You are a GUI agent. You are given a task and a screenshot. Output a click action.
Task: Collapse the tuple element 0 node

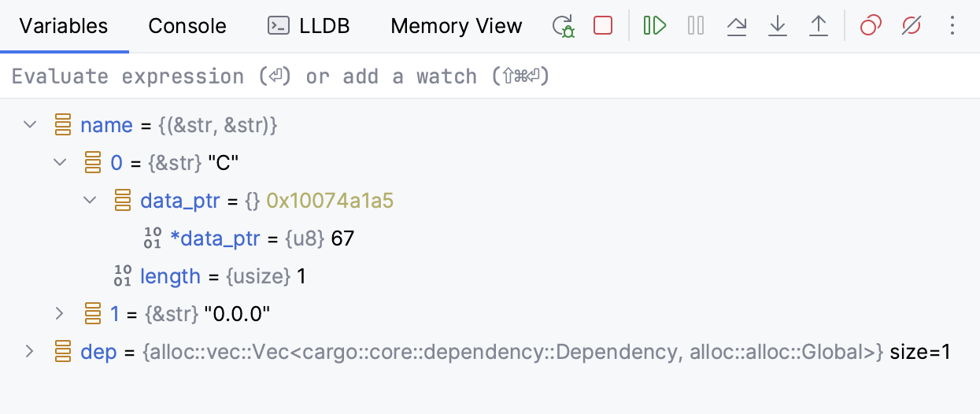[60, 162]
